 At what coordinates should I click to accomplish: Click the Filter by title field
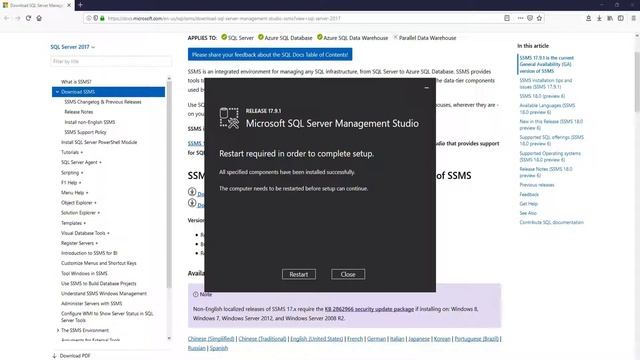point(111,61)
